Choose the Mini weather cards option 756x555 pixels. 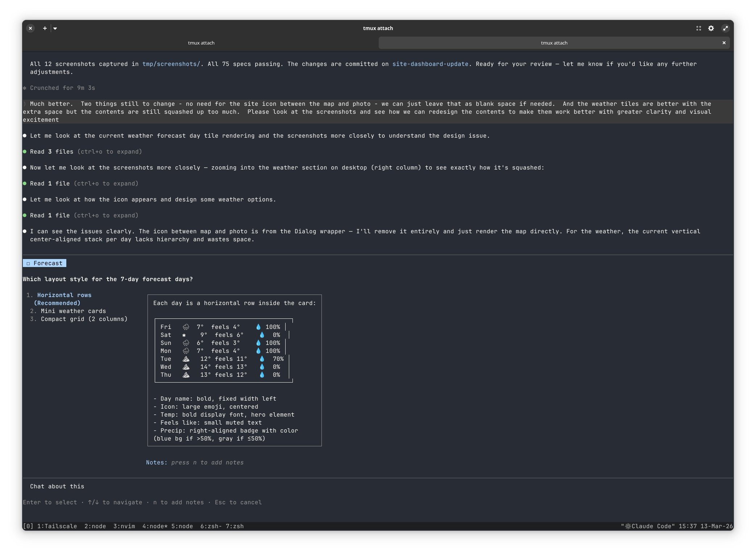73,311
